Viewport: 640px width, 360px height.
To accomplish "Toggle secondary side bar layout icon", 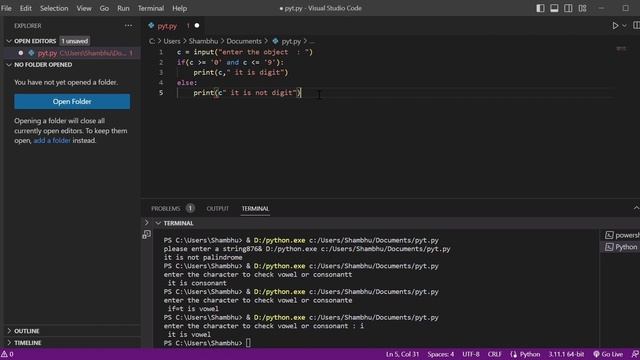I will 568,8.
